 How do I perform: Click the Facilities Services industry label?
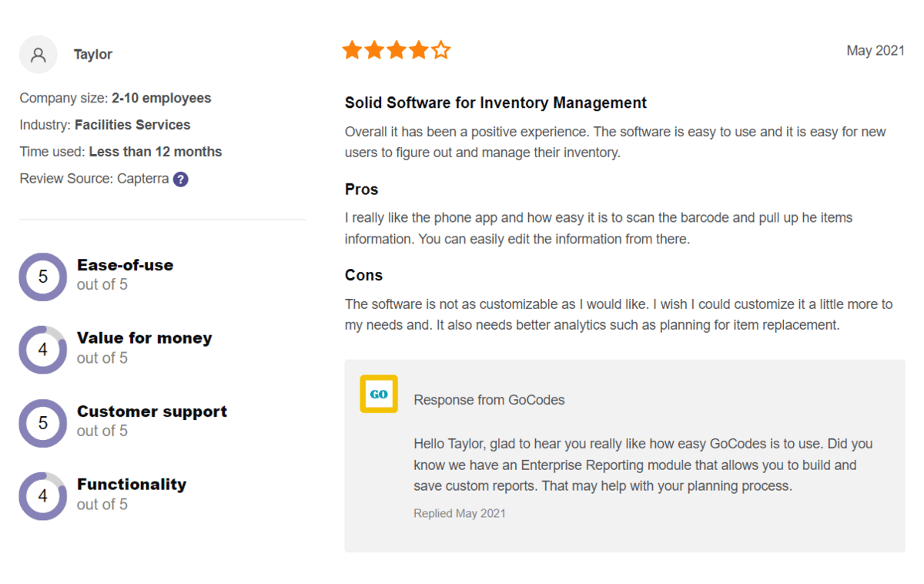point(132,125)
